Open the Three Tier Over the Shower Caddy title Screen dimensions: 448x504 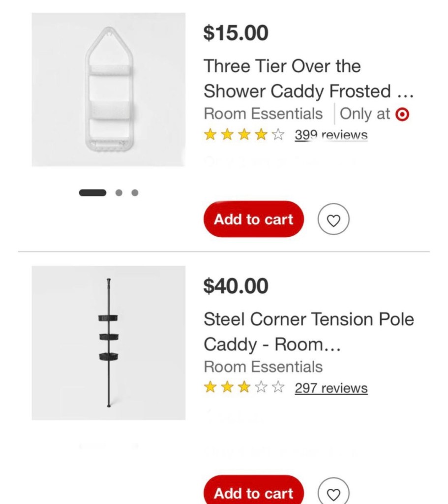pos(308,79)
